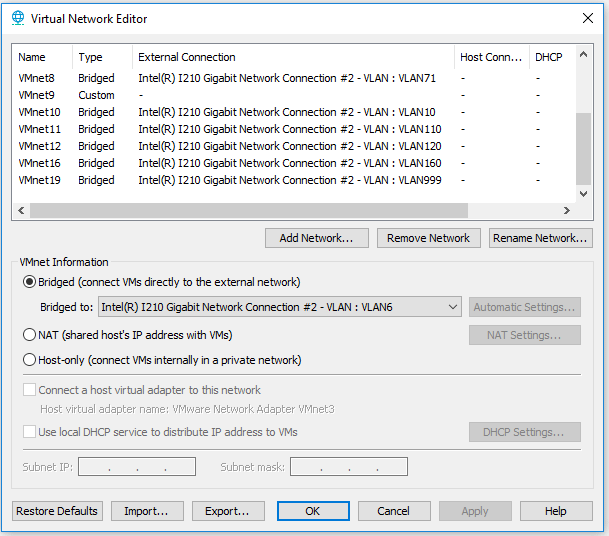Click the Virtual Network Editor globe icon
This screenshot has width=609, height=536.
point(18,18)
